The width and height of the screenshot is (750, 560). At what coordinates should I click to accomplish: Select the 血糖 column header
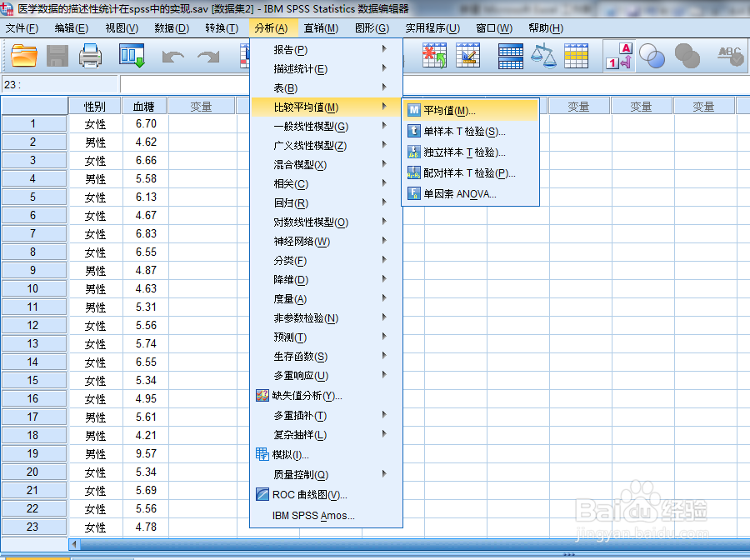click(144, 106)
